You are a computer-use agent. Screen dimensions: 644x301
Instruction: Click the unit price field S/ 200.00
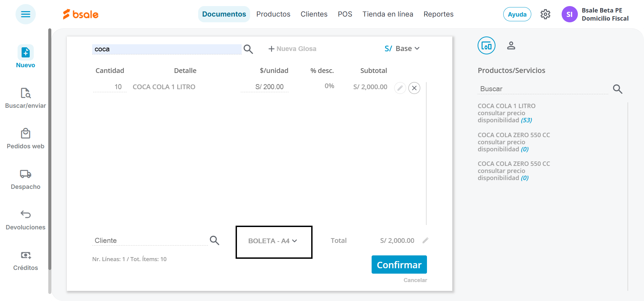coord(265,87)
